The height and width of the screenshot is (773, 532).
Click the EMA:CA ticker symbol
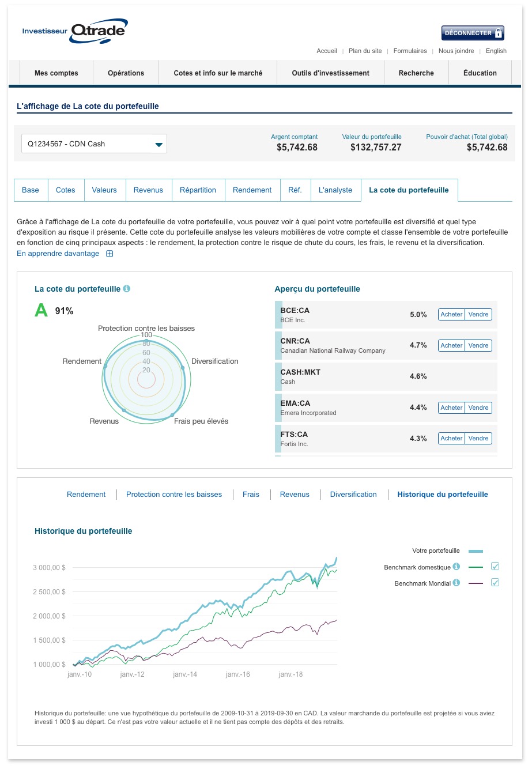pyautogui.click(x=295, y=404)
